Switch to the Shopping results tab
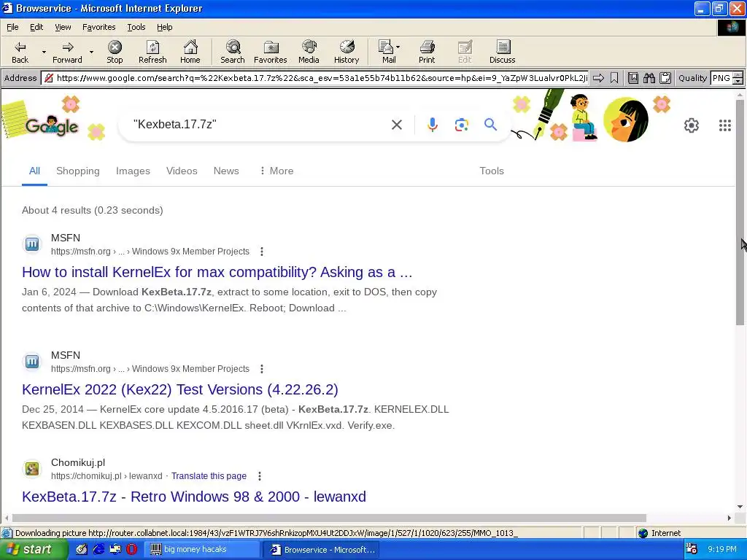Screen dimensions: 747x560 tap(77, 171)
